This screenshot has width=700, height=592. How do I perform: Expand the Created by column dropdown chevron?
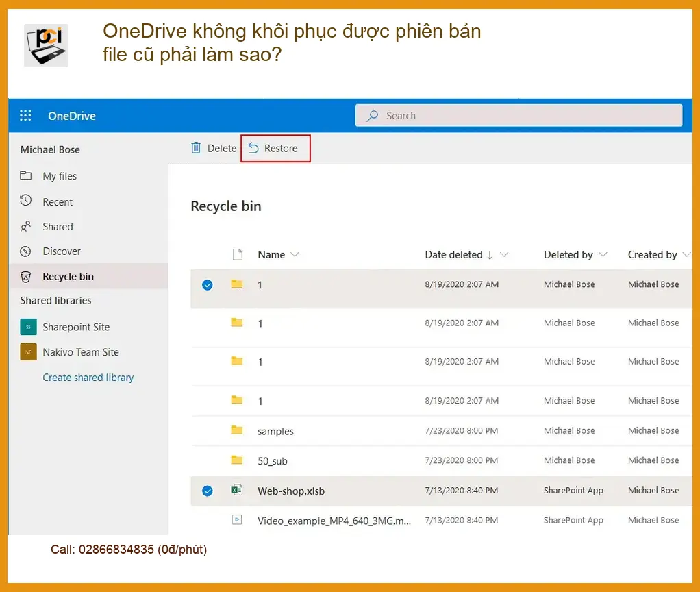tap(686, 254)
